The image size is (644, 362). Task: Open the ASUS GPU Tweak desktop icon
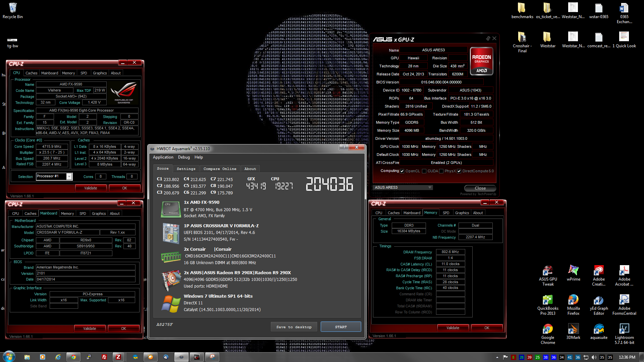(548, 276)
